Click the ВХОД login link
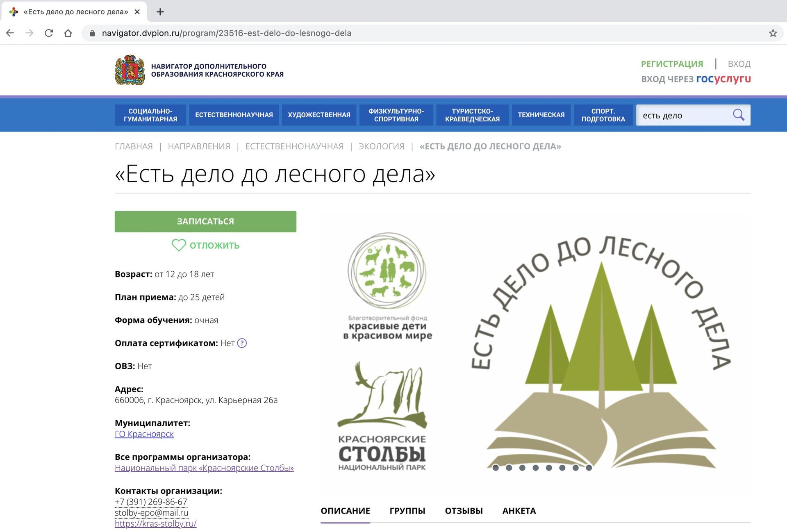Image resolution: width=787 pixels, height=532 pixels. 739,64
